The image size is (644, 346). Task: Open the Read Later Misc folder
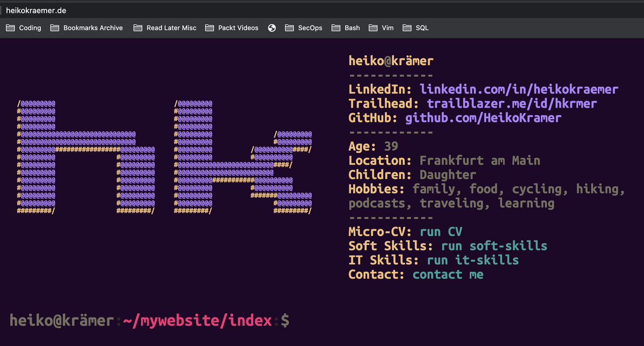click(165, 28)
